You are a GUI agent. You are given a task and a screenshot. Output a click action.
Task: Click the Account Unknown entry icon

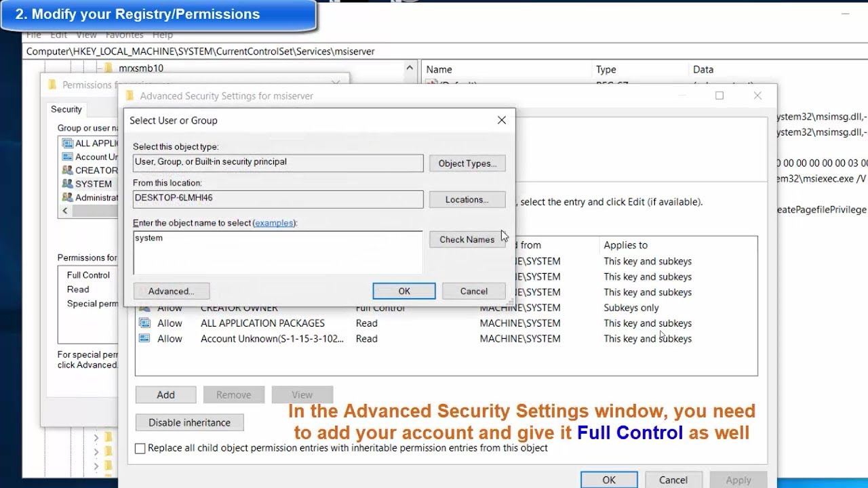click(144, 339)
